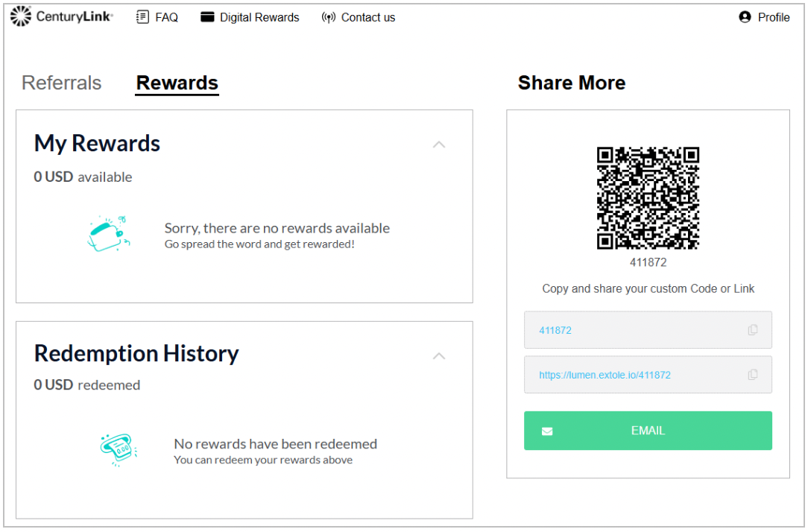808x532 pixels.
Task: Click the wallet illustration in My Rewards
Action: coord(109,234)
